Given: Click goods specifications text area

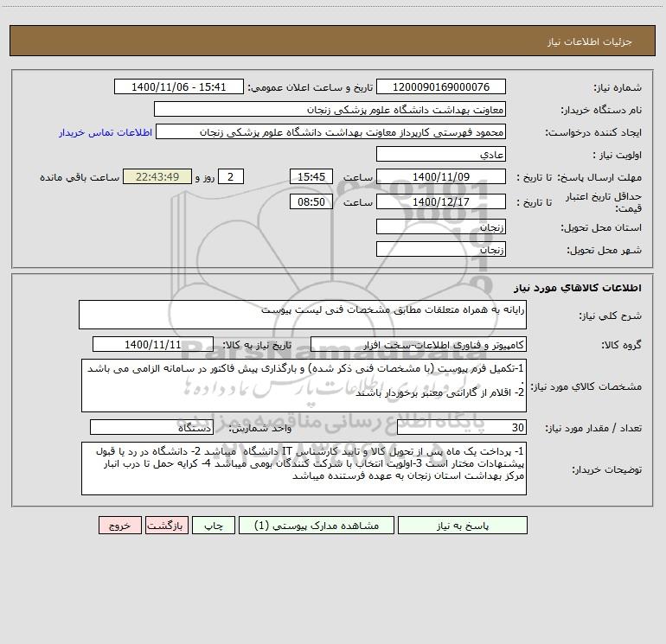Looking at the screenshot, I should pos(304,386).
